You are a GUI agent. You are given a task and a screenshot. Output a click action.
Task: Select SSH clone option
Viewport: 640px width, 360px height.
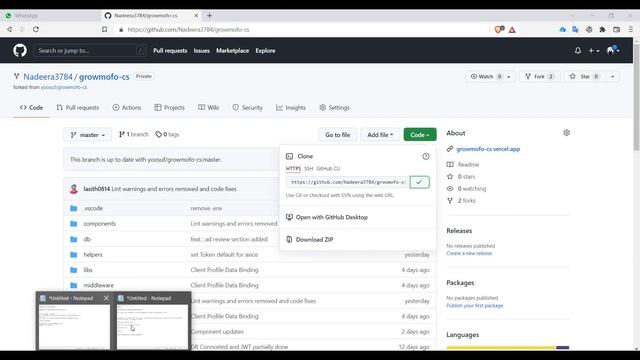[x=309, y=169]
